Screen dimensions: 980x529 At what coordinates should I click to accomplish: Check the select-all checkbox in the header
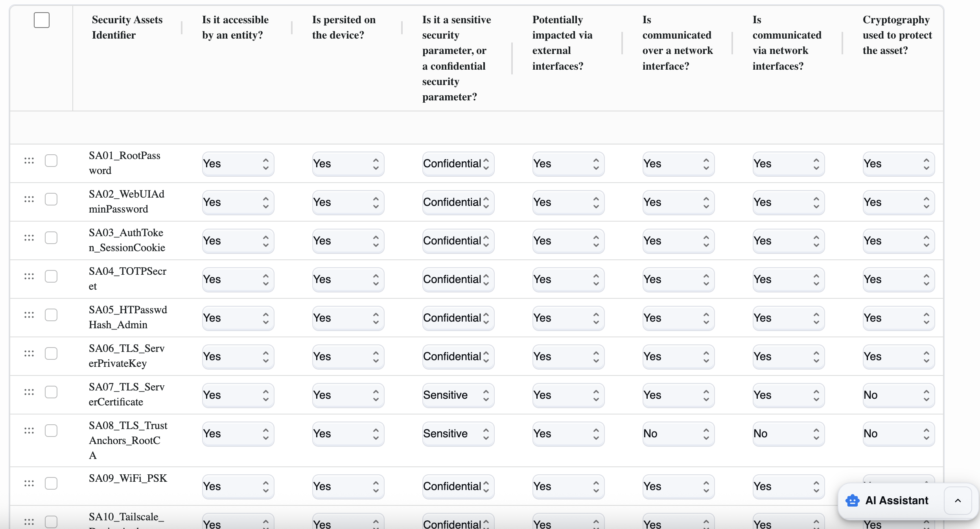coord(41,20)
